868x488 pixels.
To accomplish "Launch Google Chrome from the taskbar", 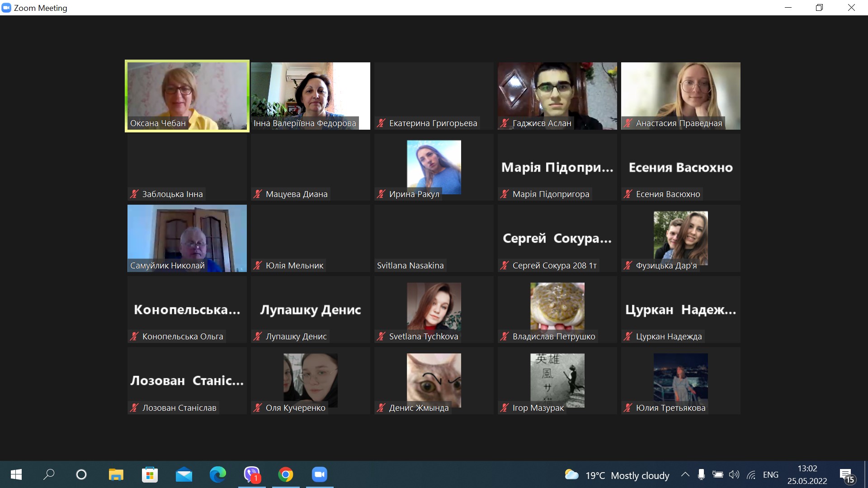I will 286,474.
